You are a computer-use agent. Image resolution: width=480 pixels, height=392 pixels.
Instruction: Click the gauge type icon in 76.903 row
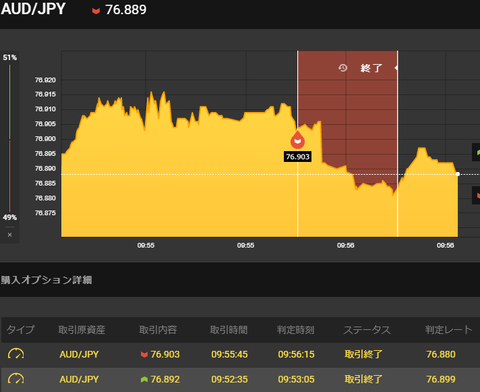pos(16,354)
